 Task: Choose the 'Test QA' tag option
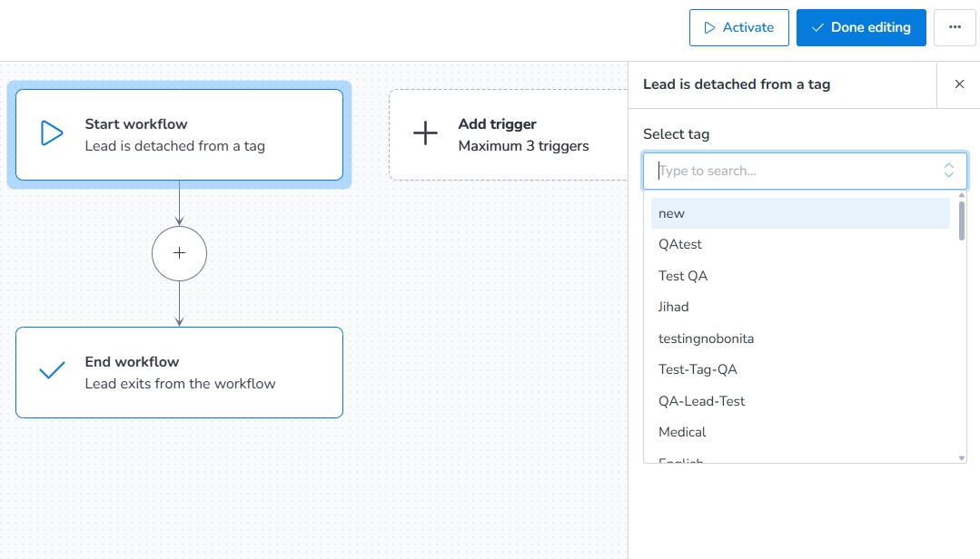point(800,276)
